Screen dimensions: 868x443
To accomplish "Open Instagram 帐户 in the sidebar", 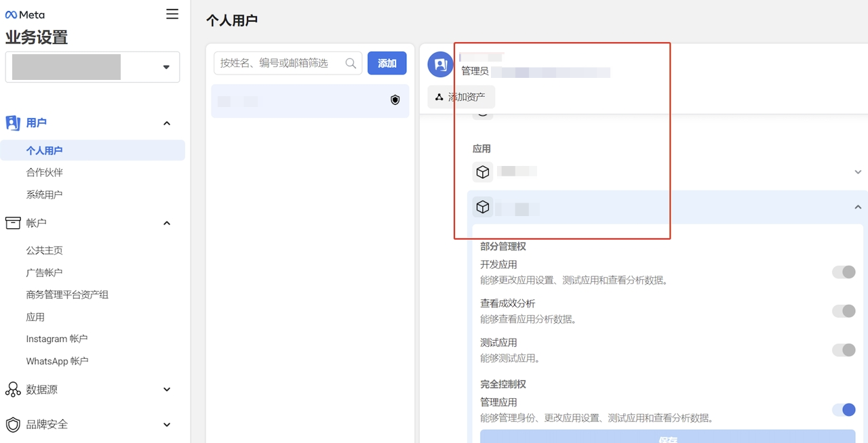I will click(57, 339).
